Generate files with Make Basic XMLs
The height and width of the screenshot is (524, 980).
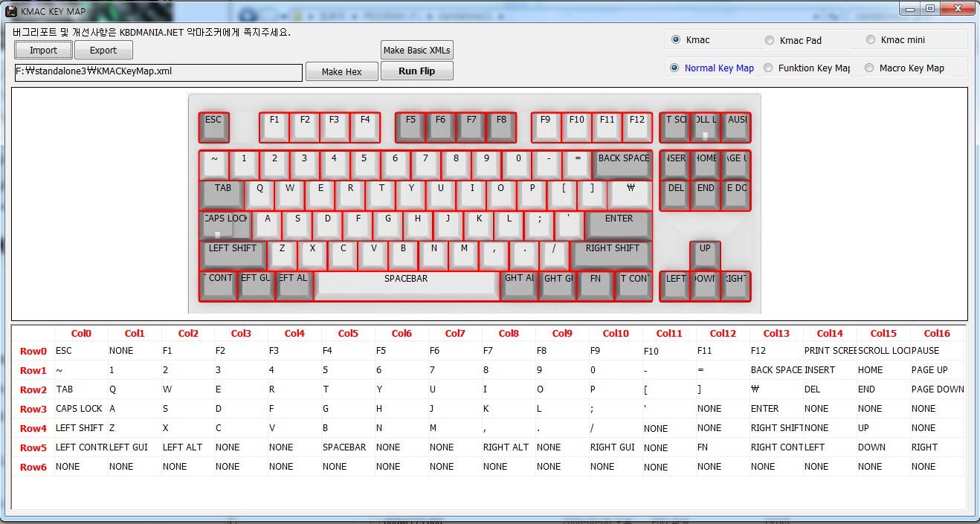pos(416,50)
